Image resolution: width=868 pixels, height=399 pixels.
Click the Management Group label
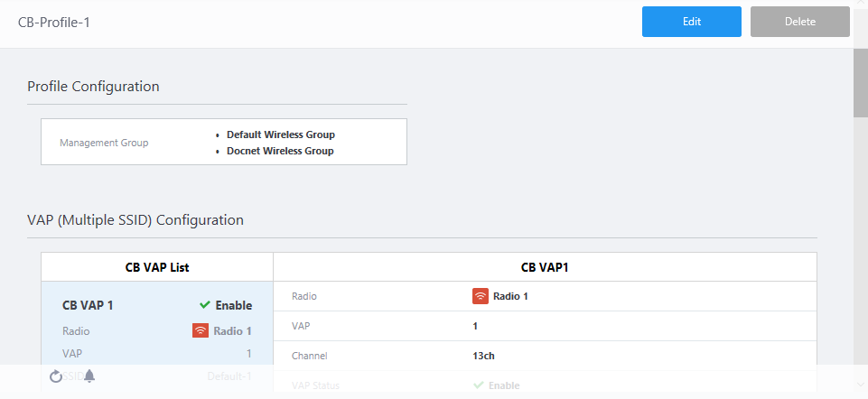[x=104, y=143]
